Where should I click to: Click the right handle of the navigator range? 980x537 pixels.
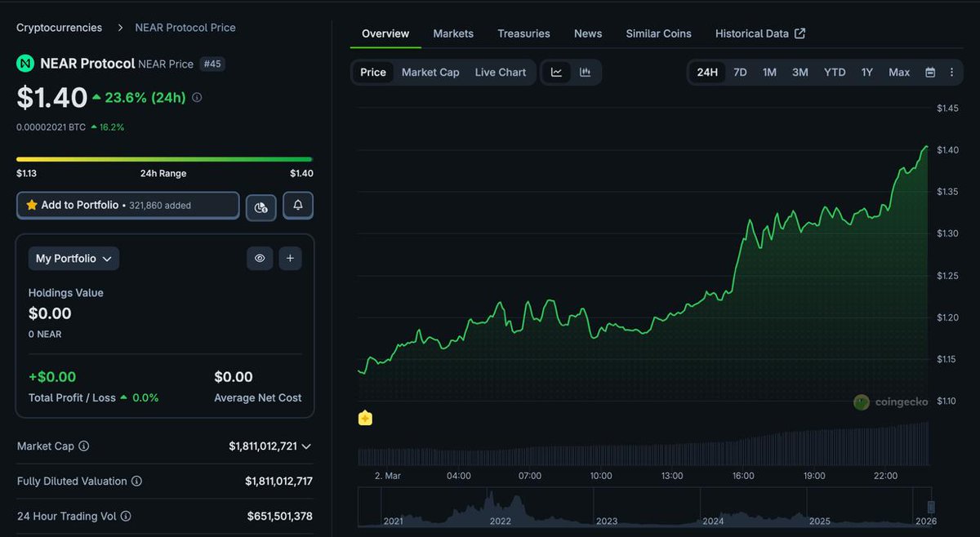click(x=931, y=508)
